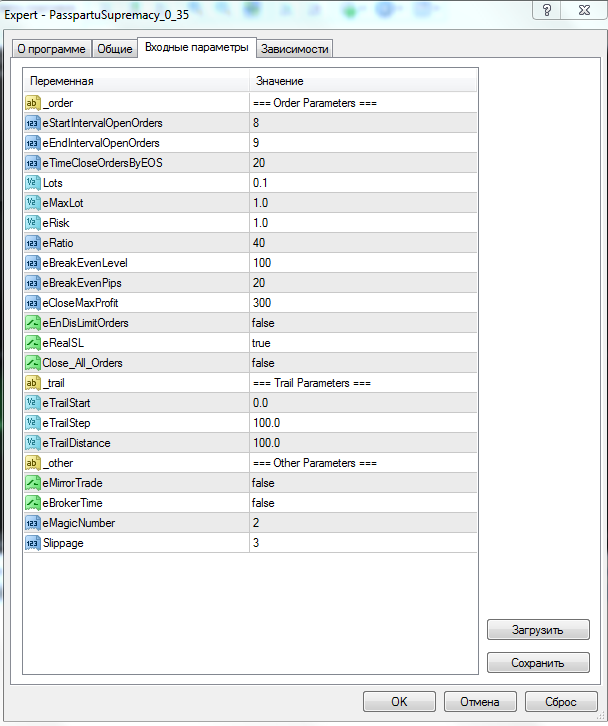608x726 pixels.
Task: Click the Загрузить button
Action: click(x=538, y=630)
